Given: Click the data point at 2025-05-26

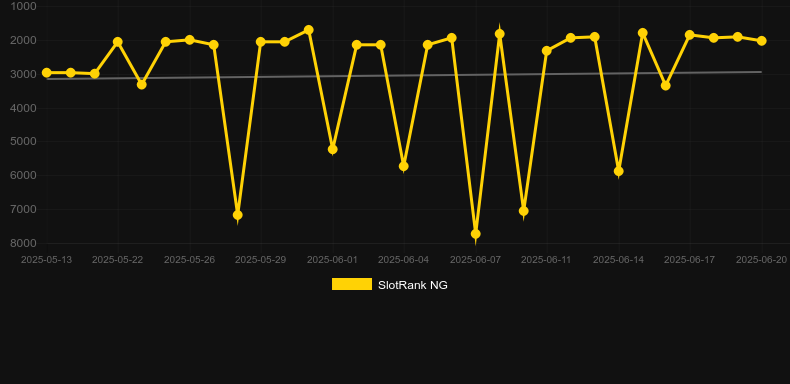Looking at the screenshot, I should (x=189, y=40).
